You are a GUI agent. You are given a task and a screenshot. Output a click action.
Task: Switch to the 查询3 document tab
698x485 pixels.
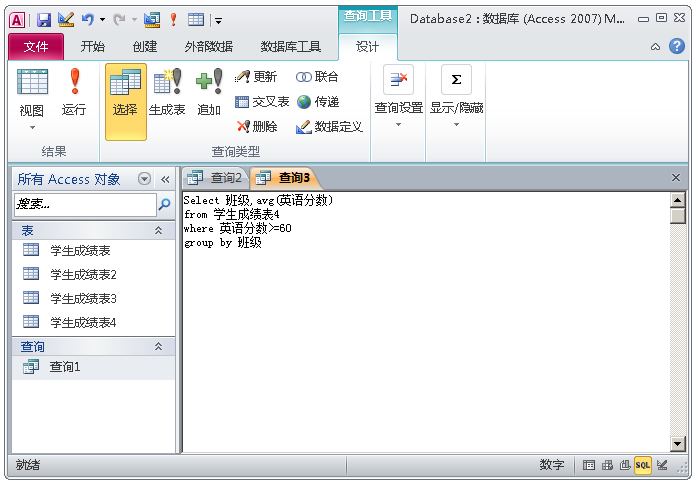coord(284,178)
